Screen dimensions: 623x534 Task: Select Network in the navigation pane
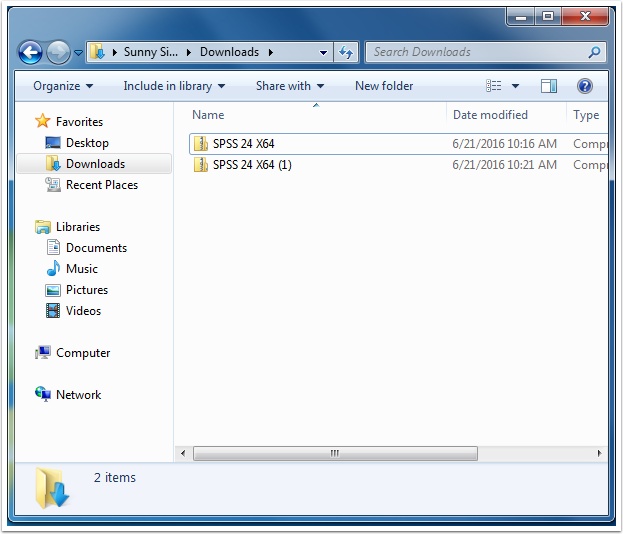(x=78, y=395)
